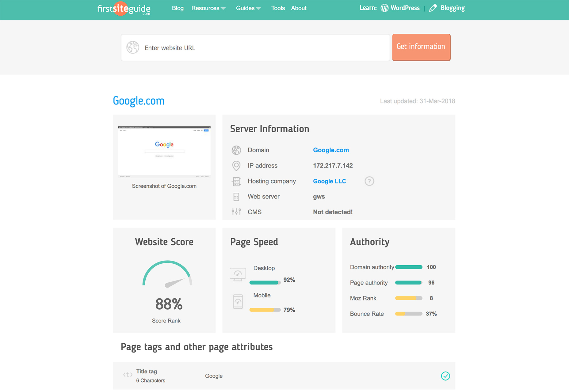Click the server icon beside Hosting company
The height and width of the screenshot is (392, 569).
pyautogui.click(x=236, y=181)
